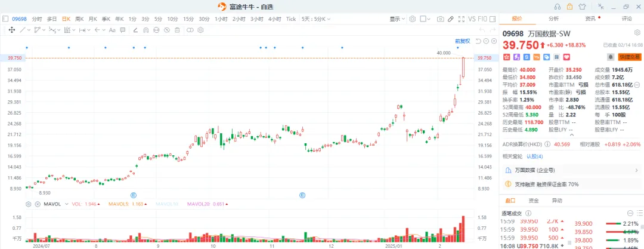Open drawing toolbar settings gear
This screenshot has height=249, width=644.
coord(200,30)
